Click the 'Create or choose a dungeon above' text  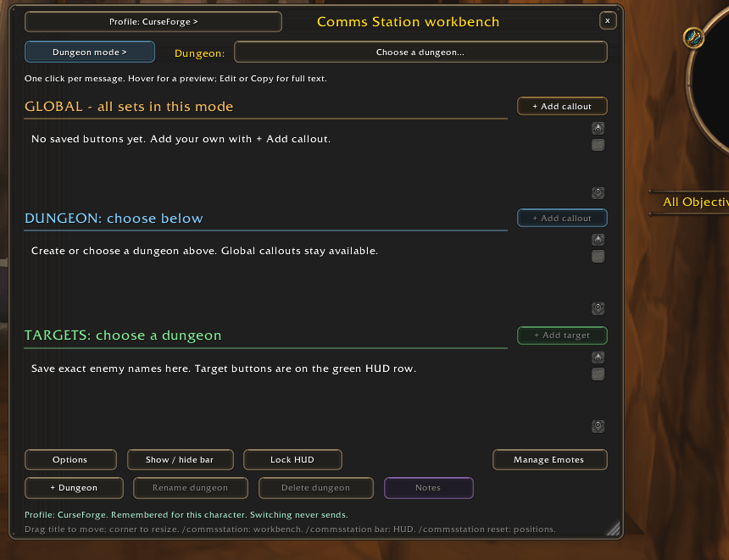(204, 251)
